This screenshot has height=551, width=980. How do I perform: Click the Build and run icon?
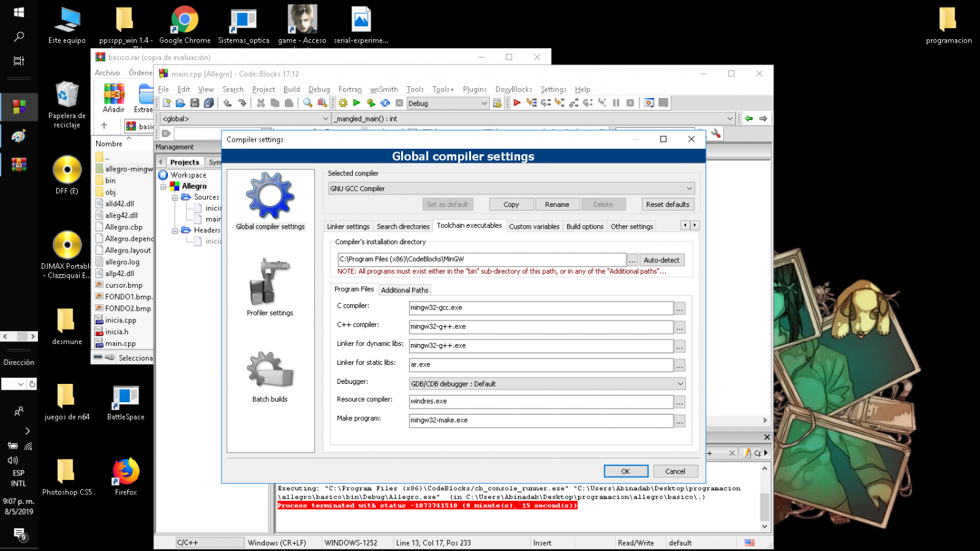pos(371,103)
